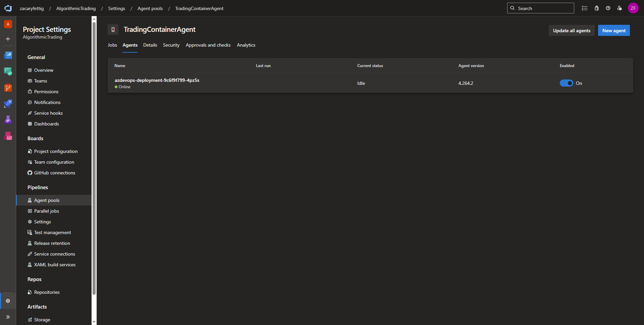This screenshot has width=644, height=325.
Task: Click the plus icon to add new
Action: [8, 39]
